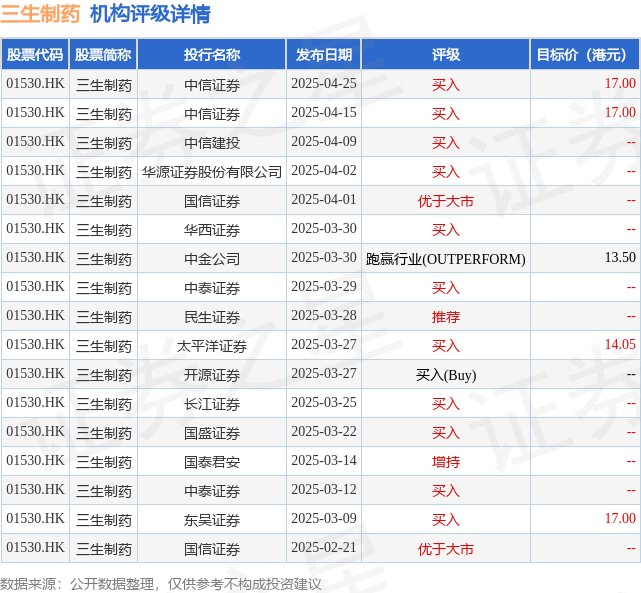641x593 pixels.
Task: Click 优于大市 rating dated 2025-04-01
Action: pyautogui.click(x=446, y=201)
